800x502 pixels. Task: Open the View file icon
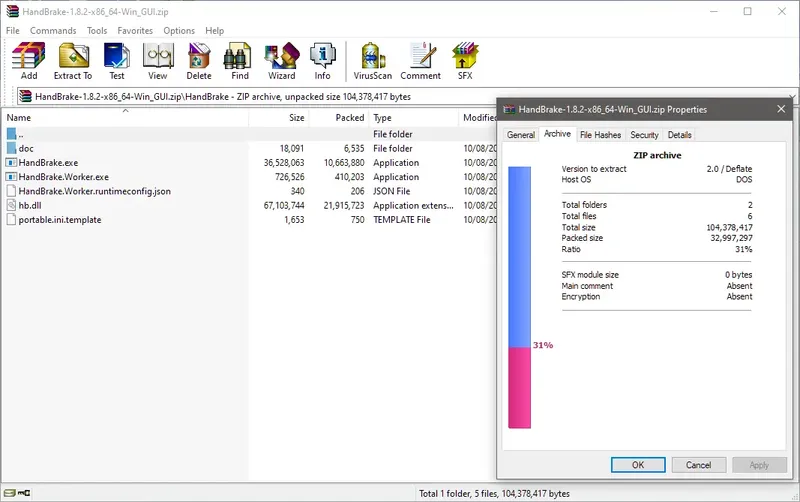pyautogui.click(x=158, y=56)
